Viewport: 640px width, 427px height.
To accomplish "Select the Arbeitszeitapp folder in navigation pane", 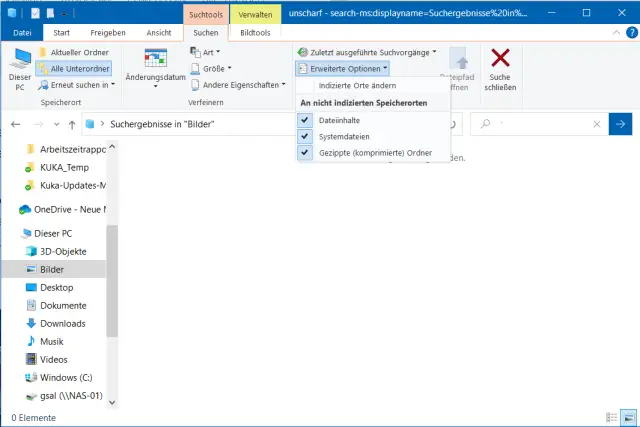I will point(65,149).
